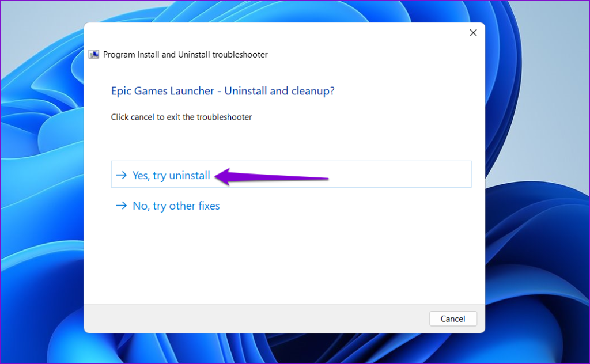
Task: Click the troubleshooter icon beside the title
Action: tap(94, 55)
